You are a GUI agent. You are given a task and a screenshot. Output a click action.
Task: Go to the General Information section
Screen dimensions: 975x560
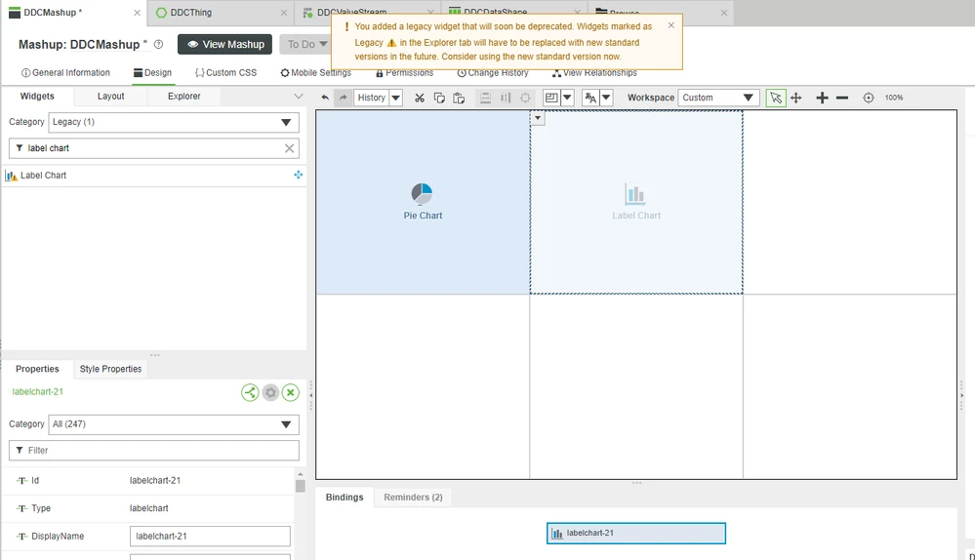[x=65, y=73]
